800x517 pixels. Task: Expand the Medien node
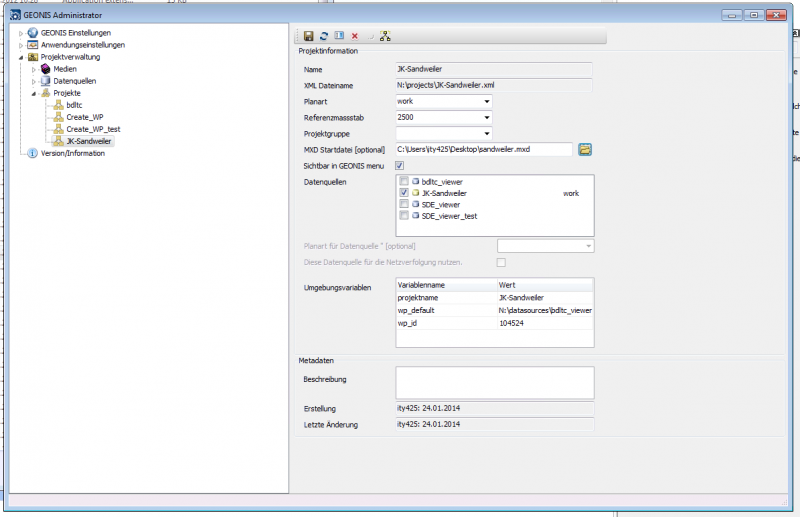tap(34, 69)
